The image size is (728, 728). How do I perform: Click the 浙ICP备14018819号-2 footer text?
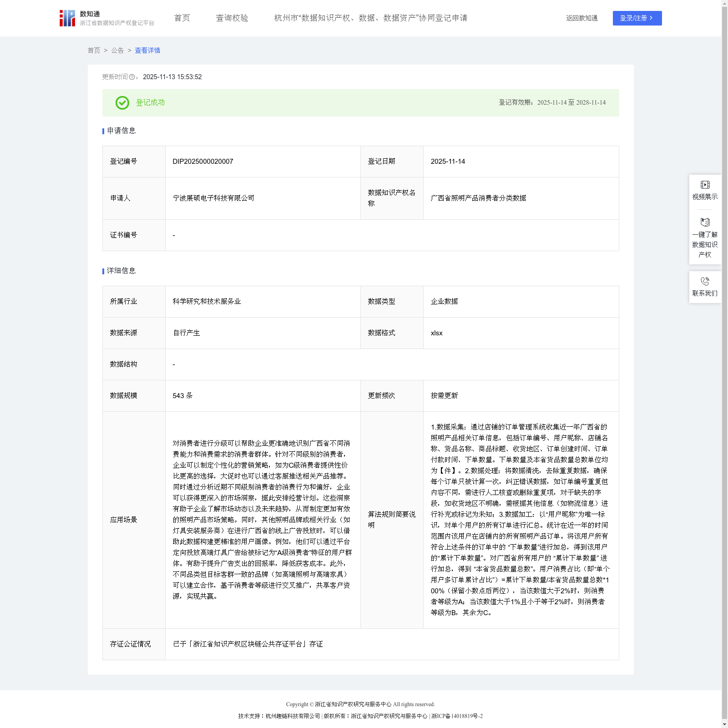point(457,716)
